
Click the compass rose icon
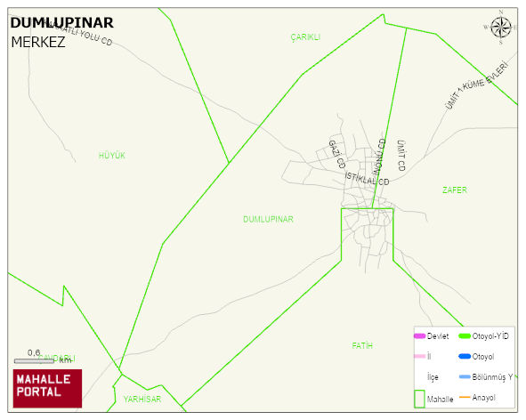point(501,28)
